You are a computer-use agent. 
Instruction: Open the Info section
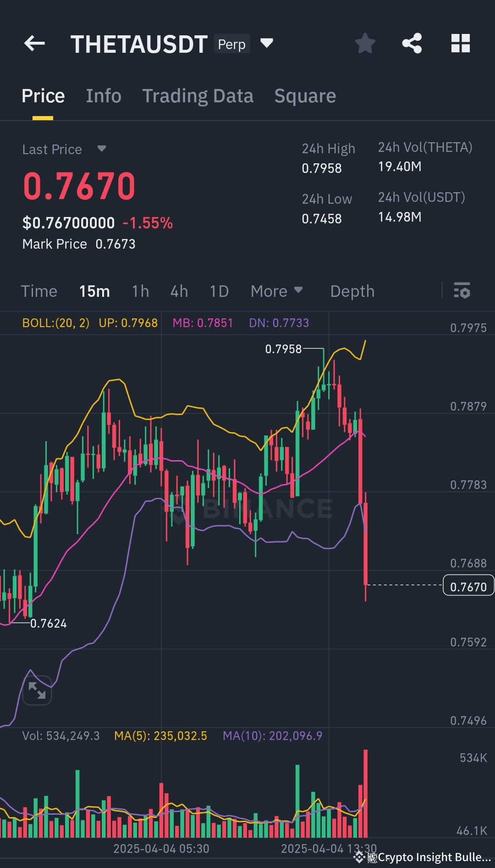click(103, 96)
